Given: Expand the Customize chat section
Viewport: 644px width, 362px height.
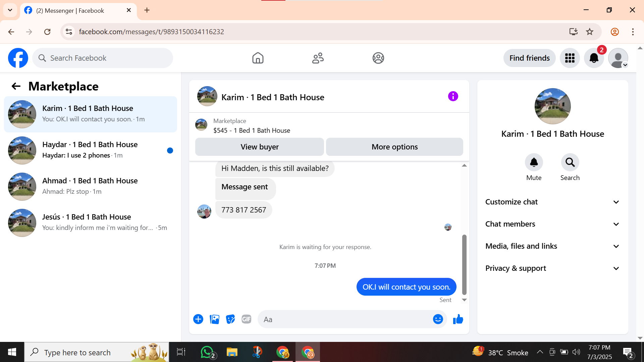Looking at the screenshot, I should click(x=552, y=202).
